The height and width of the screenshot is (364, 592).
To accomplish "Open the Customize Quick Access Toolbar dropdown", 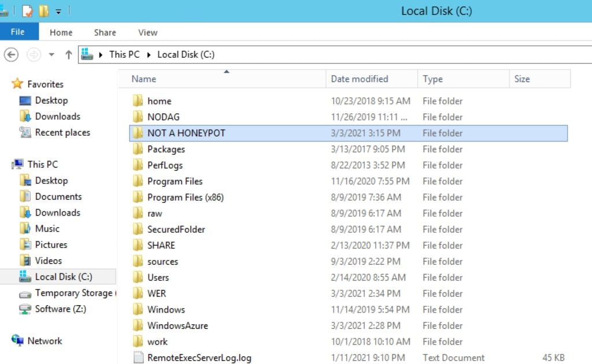I will [x=59, y=12].
